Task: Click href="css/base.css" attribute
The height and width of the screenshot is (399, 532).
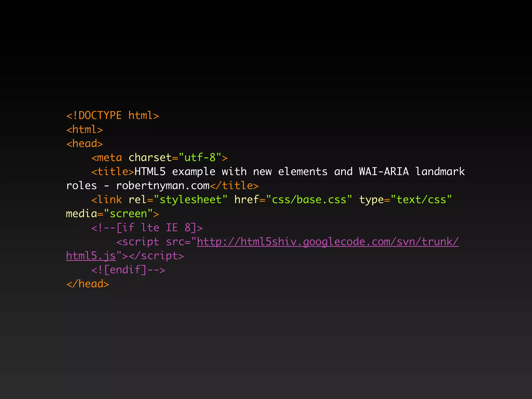Action: point(293,200)
